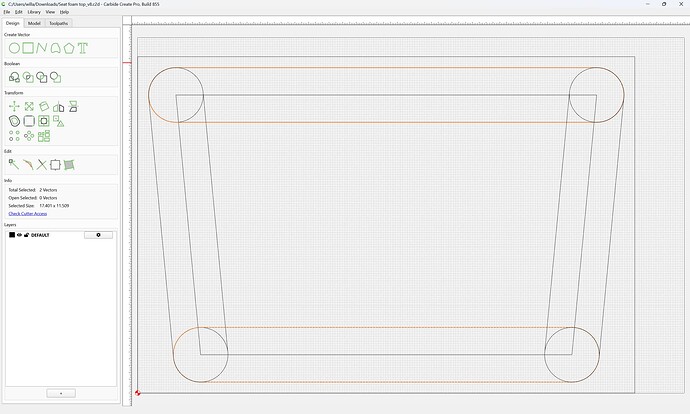Switch to the Toolpaths tab

pyautogui.click(x=59, y=23)
